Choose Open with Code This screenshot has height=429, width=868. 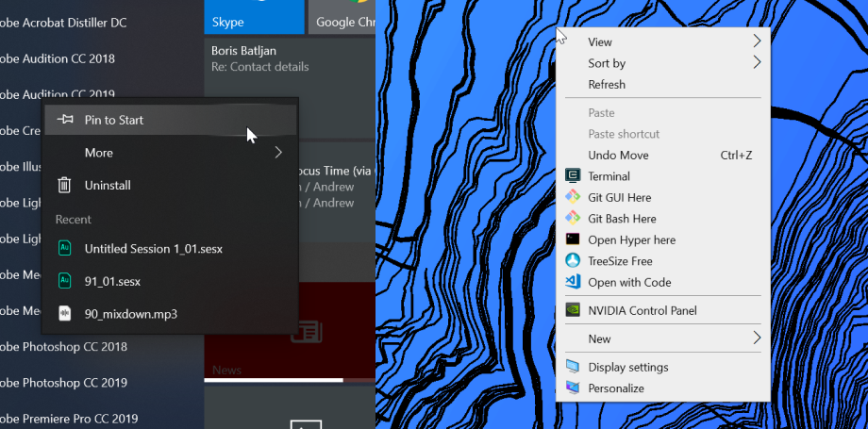662,282
